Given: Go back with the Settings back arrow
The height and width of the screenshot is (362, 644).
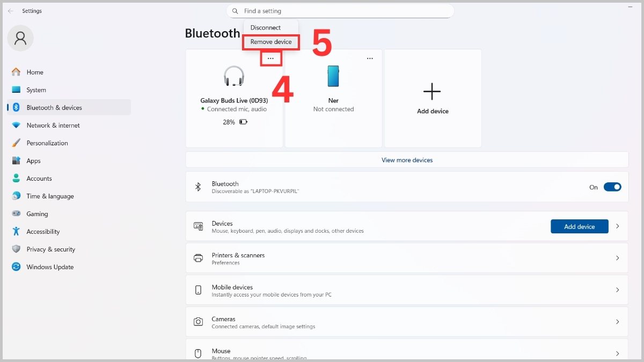Looking at the screenshot, I should tap(10, 11).
